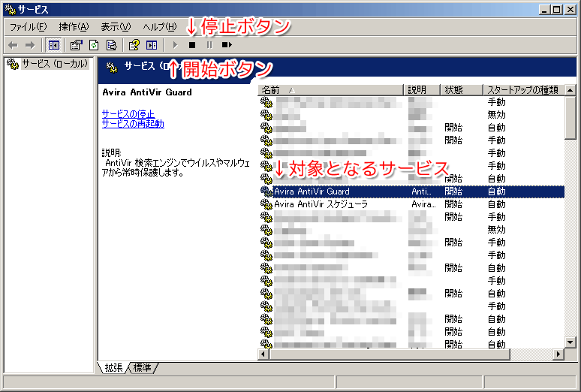Click the Forward arrow toolbar icon

tap(30, 45)
